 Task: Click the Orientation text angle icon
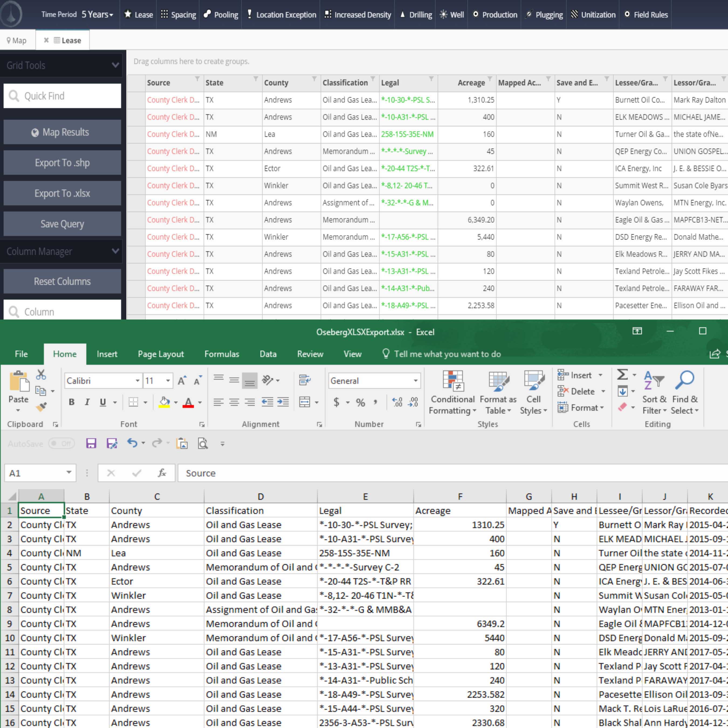[267, 380]
